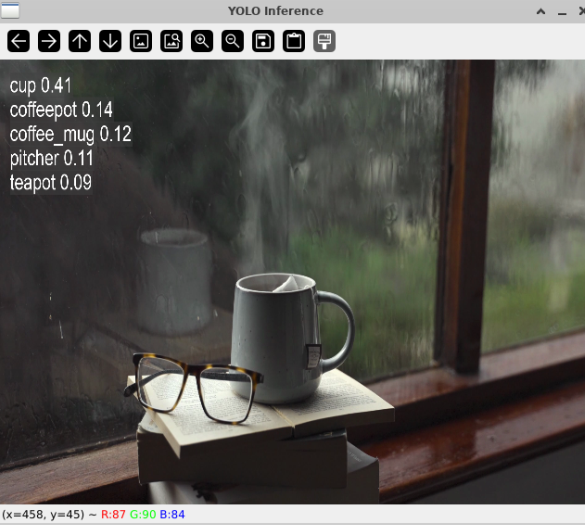Click the window menu icon in the title bar

click(x=10, y=10)
